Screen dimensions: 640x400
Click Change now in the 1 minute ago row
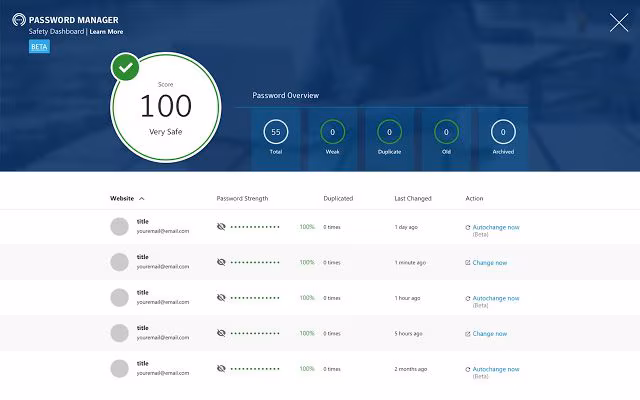[x=490, y=263]
